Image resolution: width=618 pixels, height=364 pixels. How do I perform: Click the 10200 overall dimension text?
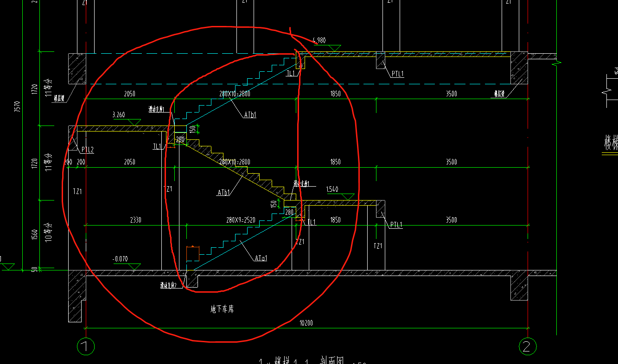click(x=306, y=323)
